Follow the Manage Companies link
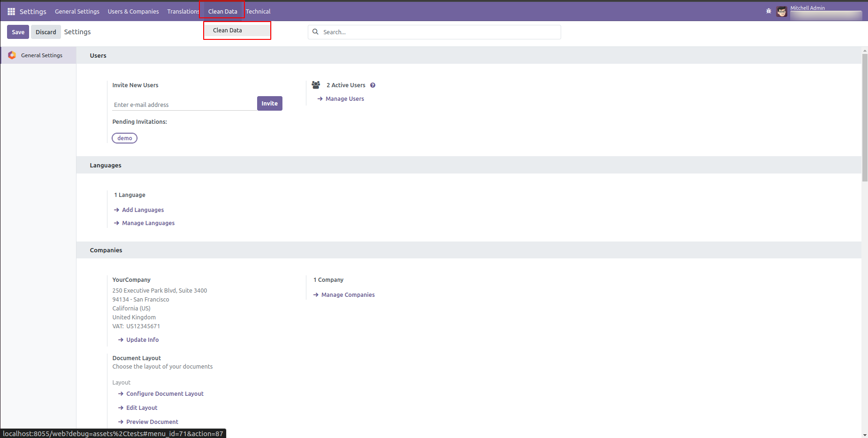 [348, 295]
